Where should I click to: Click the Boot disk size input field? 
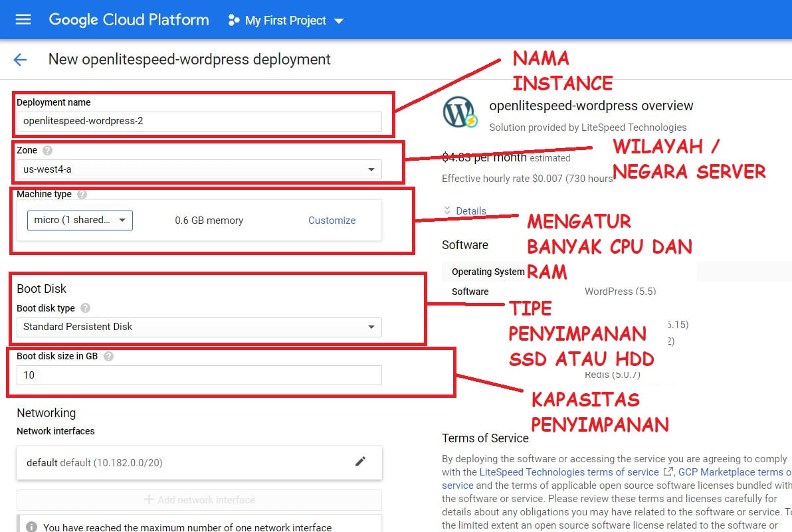pyautogui.click(x=199, y=375)
